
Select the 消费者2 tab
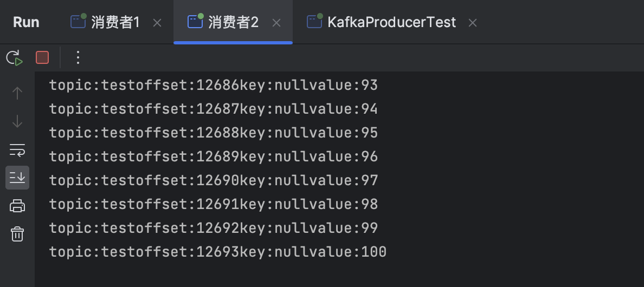coord(233,22)
